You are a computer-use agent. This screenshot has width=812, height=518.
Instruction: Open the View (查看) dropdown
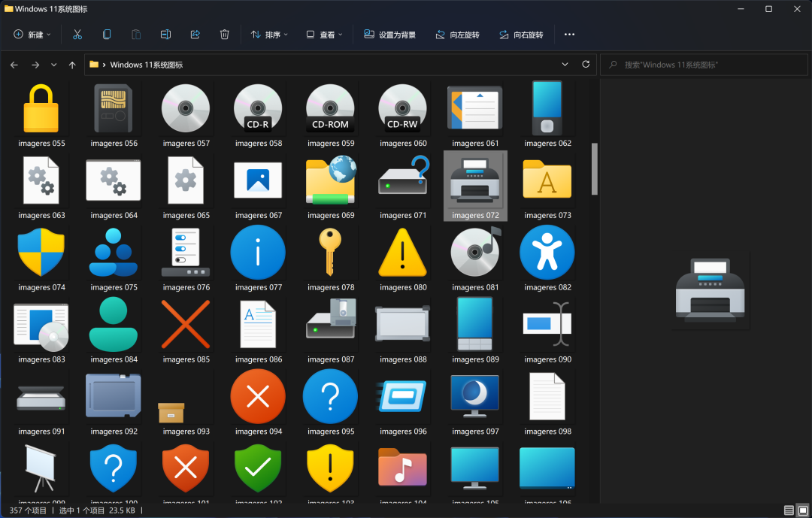tap(324, 35)
